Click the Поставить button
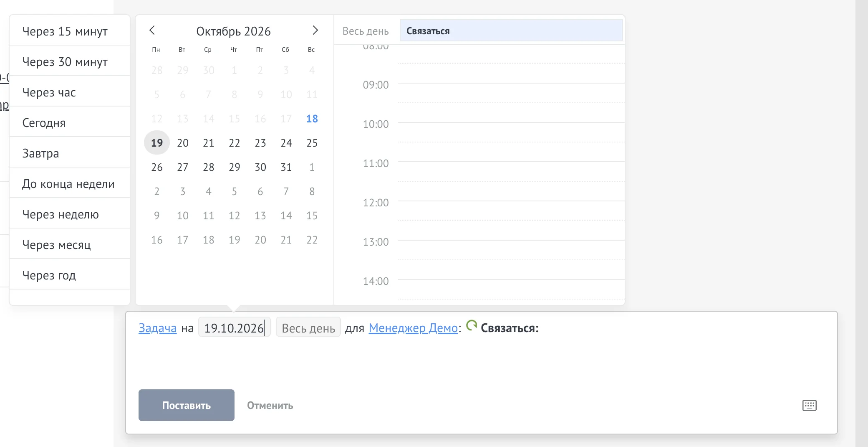Image resolution: width=868 pixels, height=447 pixels. pyautogui.click(x=187, y=405)
